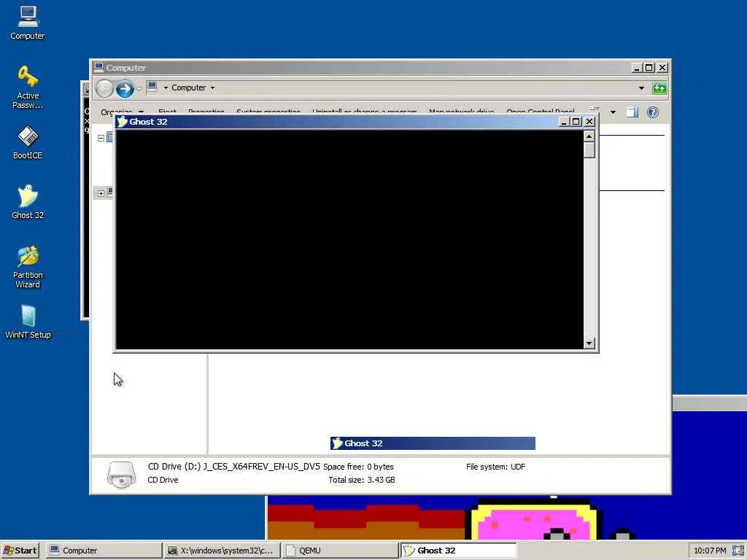
Task: Click the Start button
Action: pyautogui.click(x=20, y=551)
